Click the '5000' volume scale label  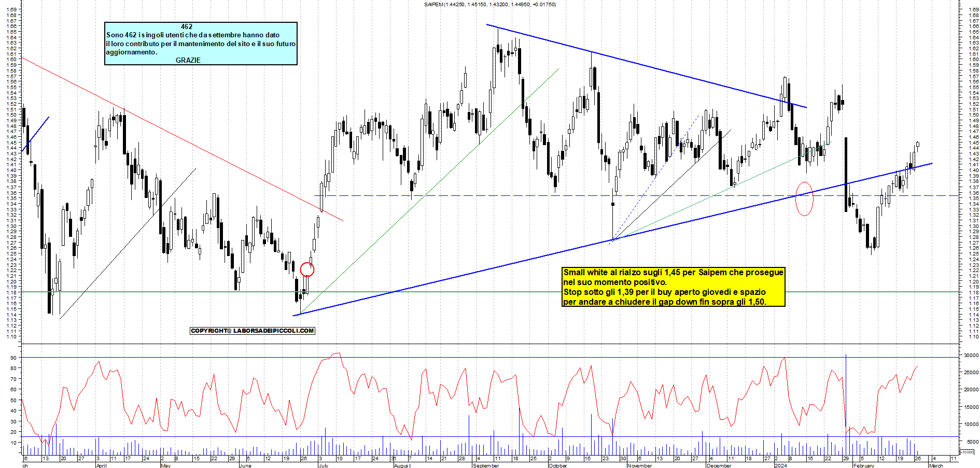coord(972,442)
